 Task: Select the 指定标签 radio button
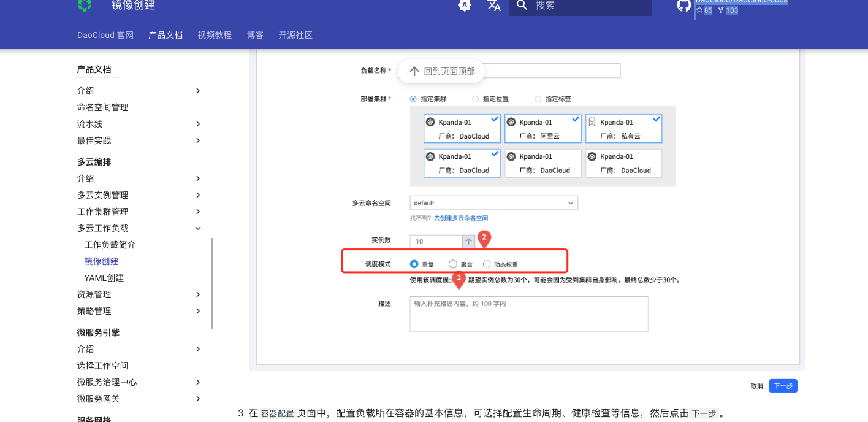[538, 99]
